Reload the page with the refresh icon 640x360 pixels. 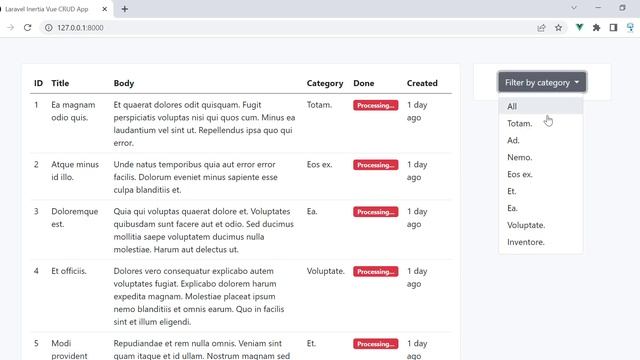tap(27, 28)
